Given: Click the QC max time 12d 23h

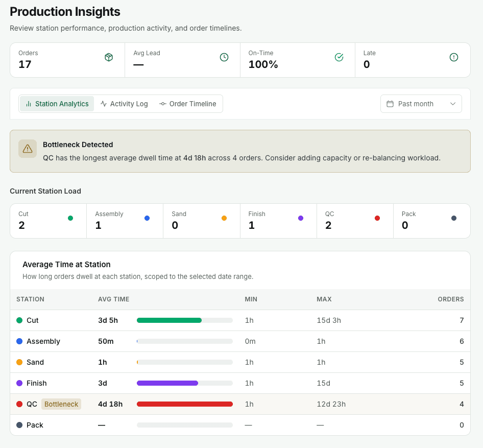Looking at the screenshot, I should tap(331, 404).
